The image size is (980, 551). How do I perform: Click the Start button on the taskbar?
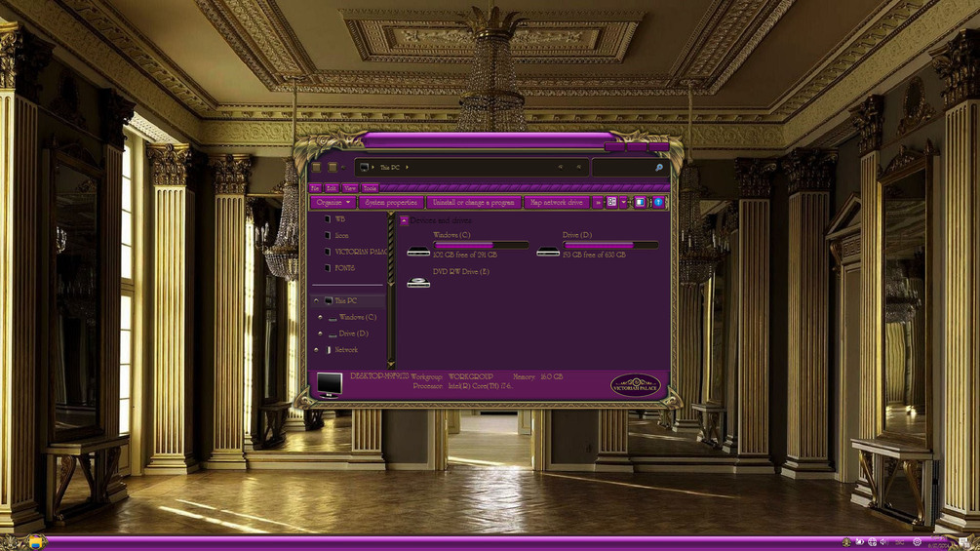point(36,542)
